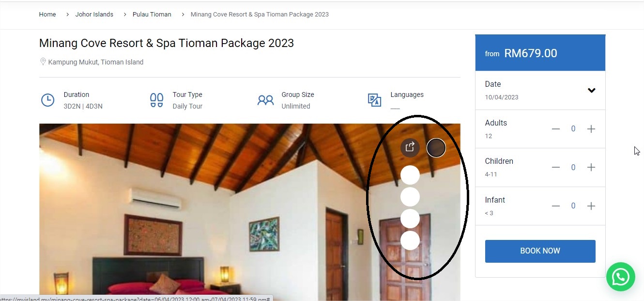This screenshot has height=301, width=644.
Task: Expand the Date dropdown chevron
Action: [x=591, y=90]
